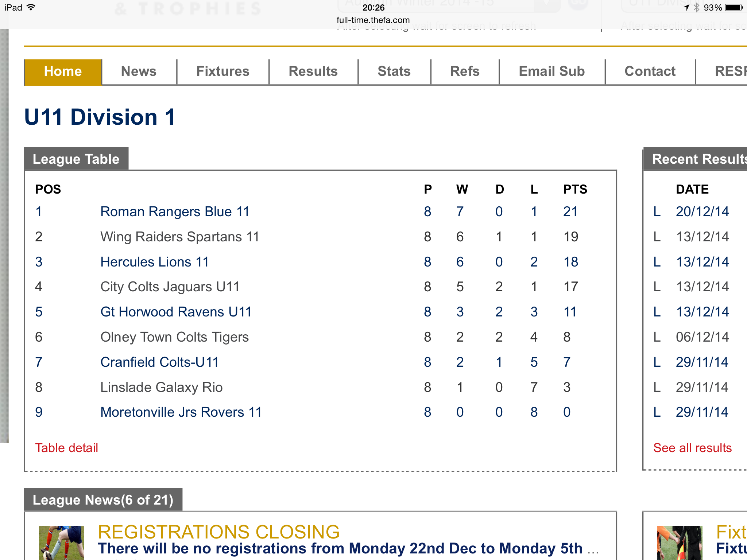This screenshot has width=747, height=560.
Task: Open the Registrations Closing news headline
Action: click(x=219, y=532)
